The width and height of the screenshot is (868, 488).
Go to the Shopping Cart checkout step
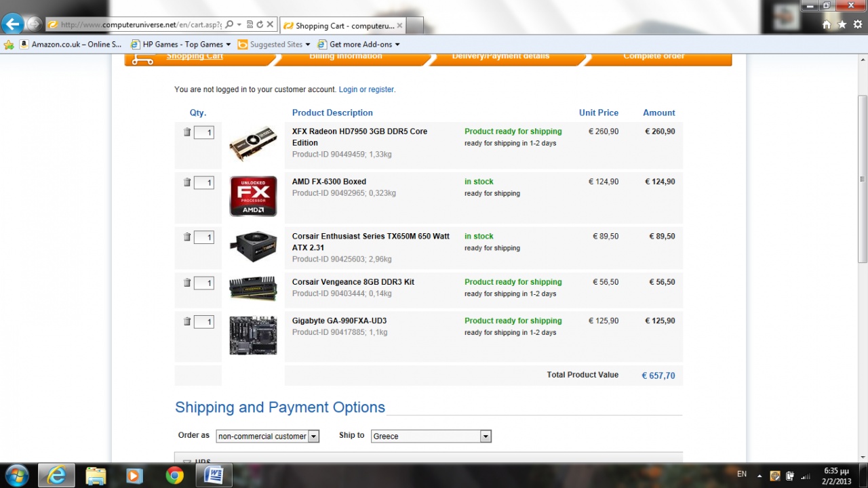195,57
